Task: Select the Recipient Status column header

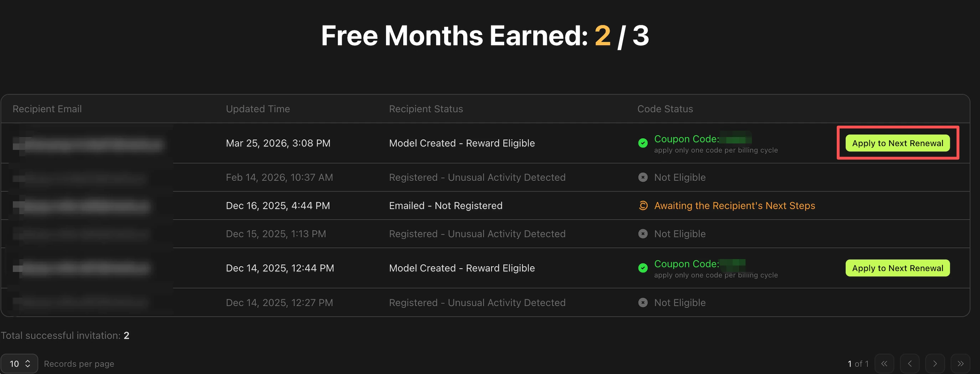Action: click(x=426, y=109)
